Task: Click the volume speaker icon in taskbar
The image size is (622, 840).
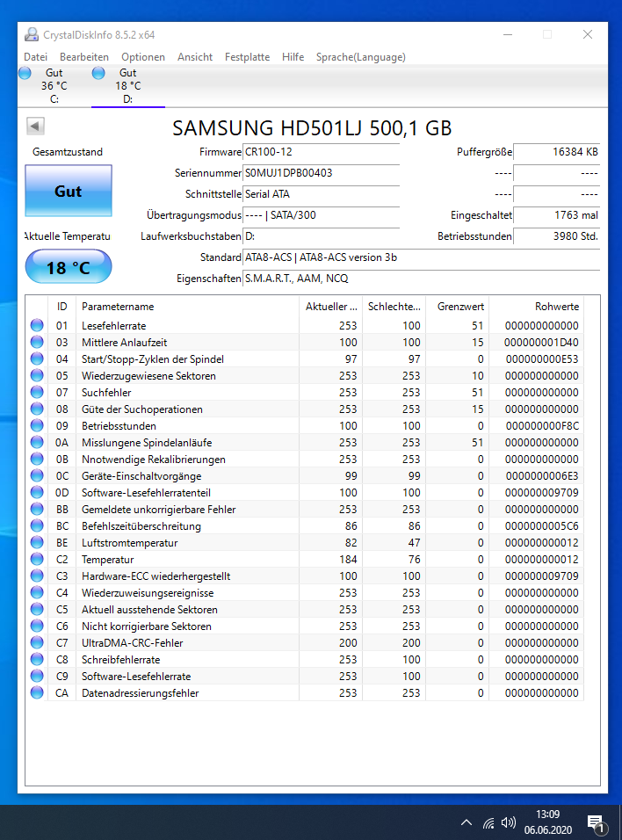Action: coord(508,822)
